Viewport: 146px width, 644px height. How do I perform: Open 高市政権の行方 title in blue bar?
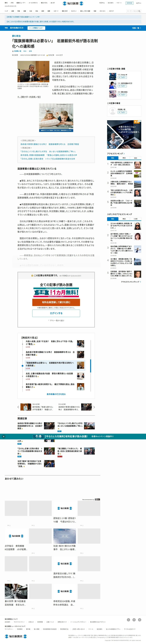point(17,28)
